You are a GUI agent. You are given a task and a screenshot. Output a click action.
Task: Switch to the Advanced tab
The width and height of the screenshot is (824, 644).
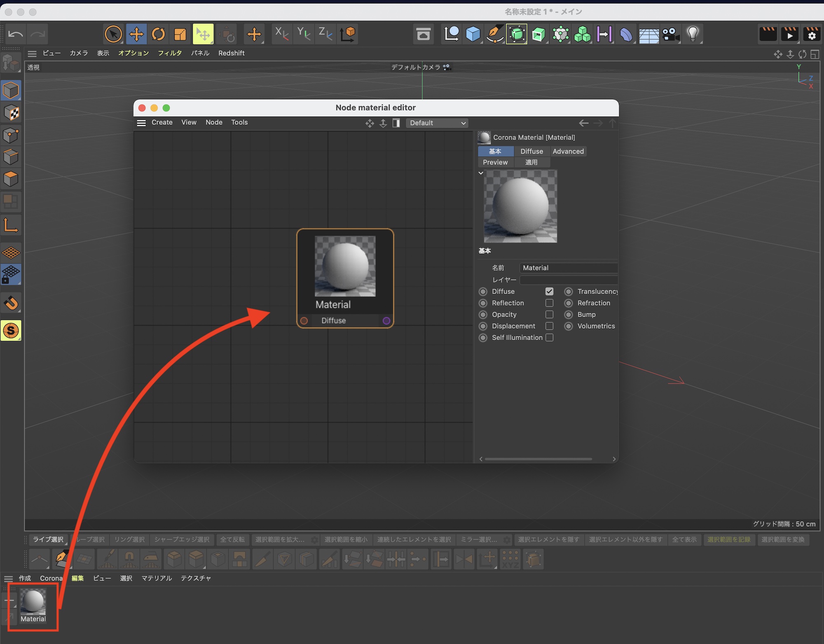tap(568, 152)
